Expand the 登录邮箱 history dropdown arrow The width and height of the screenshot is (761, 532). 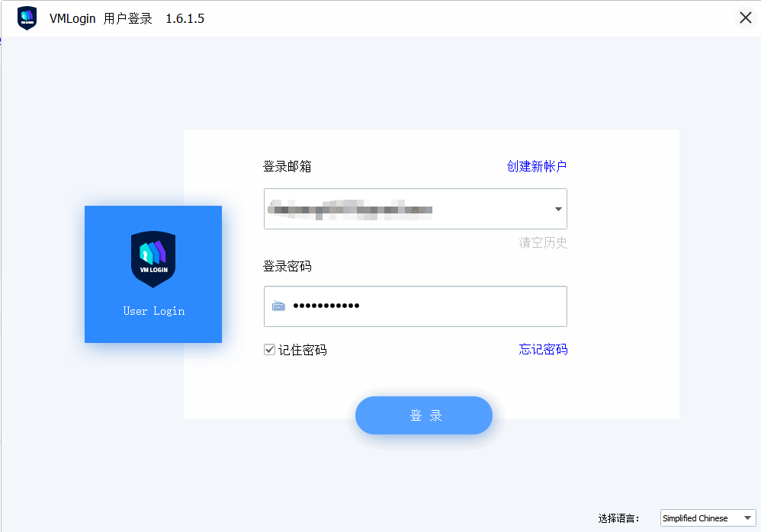[x=558, y=209]
